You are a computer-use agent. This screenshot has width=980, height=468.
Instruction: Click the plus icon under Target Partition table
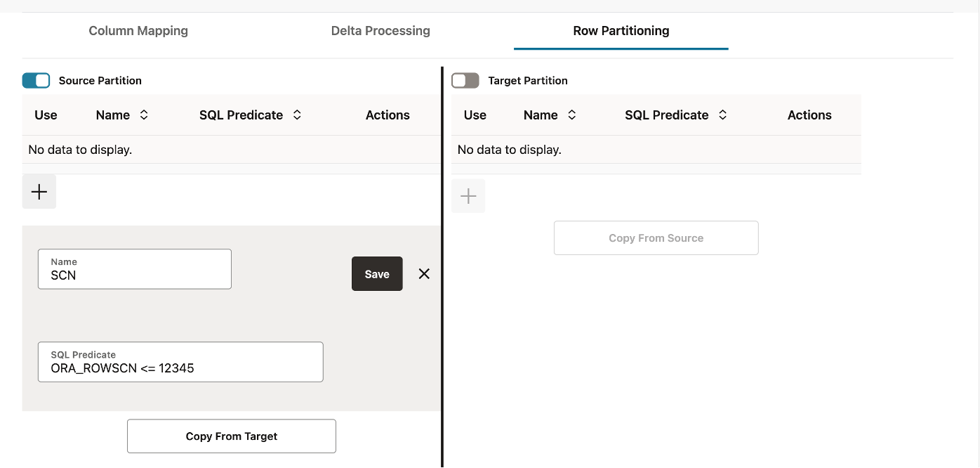[x=468, y=196]
